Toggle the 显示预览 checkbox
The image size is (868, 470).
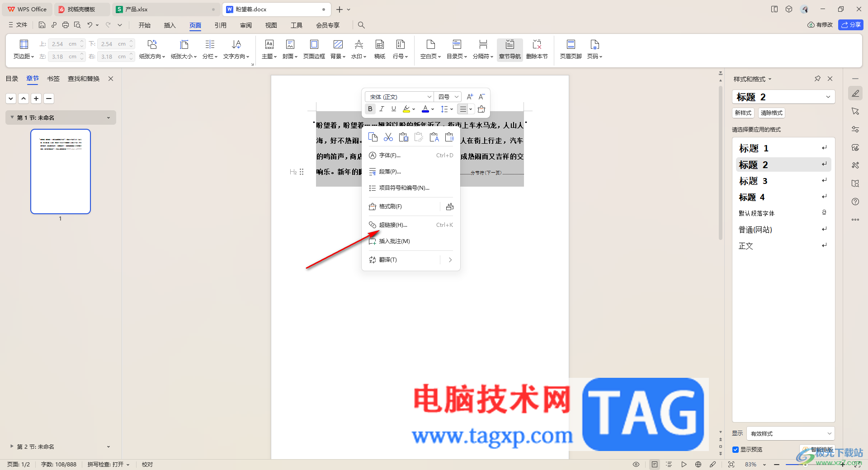point(736,450)
